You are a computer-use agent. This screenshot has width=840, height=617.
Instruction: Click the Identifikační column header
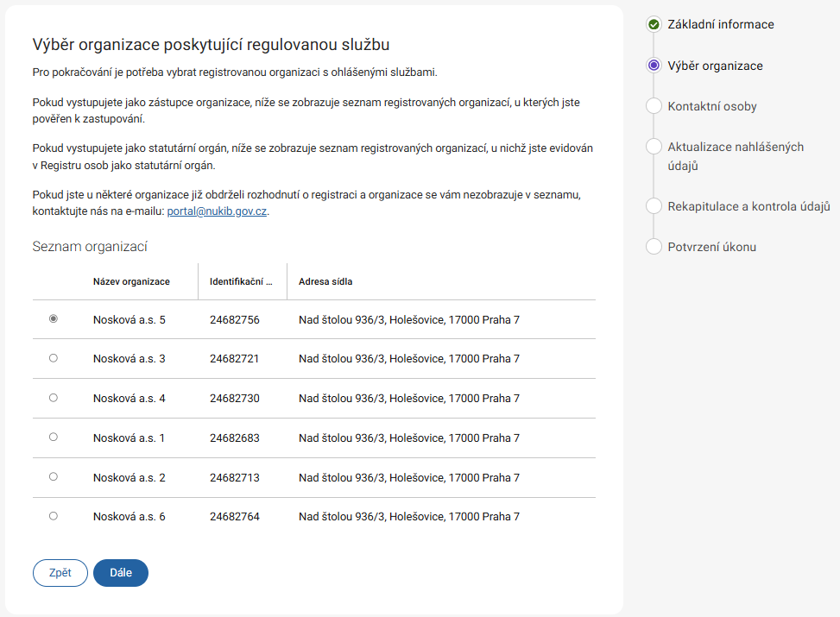pyautogui.click(x=241, y=281)
